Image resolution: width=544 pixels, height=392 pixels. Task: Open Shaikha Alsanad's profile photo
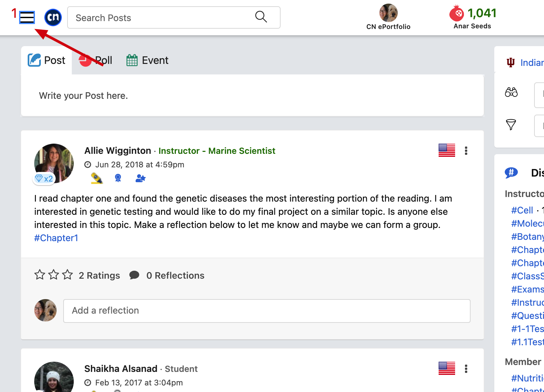point(54,378)
